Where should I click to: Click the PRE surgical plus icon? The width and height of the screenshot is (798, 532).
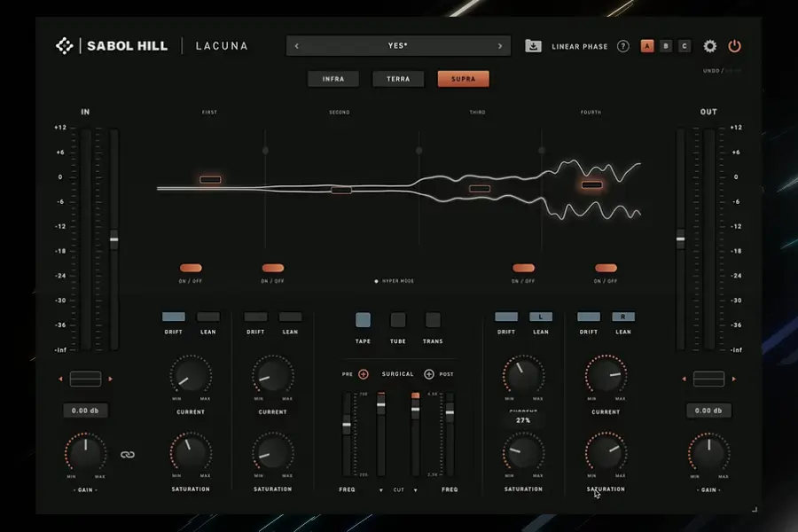[364, 374]
